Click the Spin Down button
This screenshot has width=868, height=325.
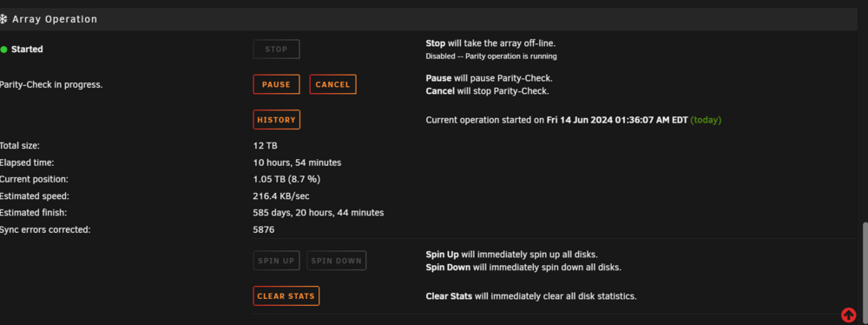click(337, 261)
